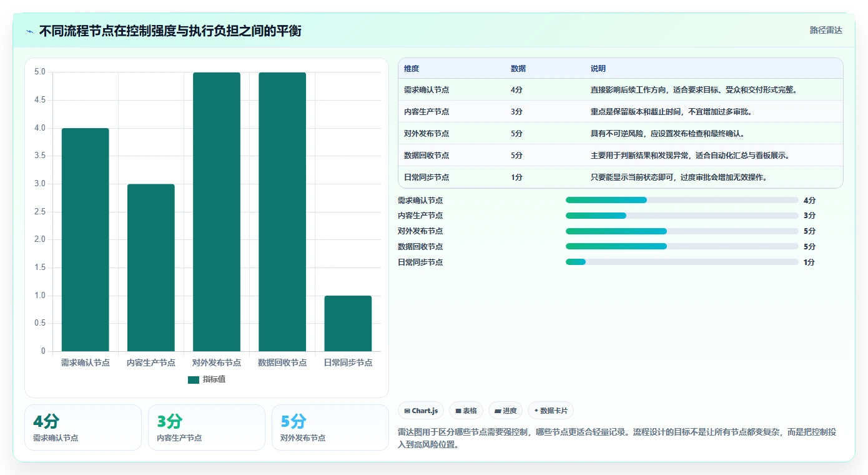Click the 内容生产节点 bar in the chart
This screenshot has width=868, height=475.
click(151, 267)
